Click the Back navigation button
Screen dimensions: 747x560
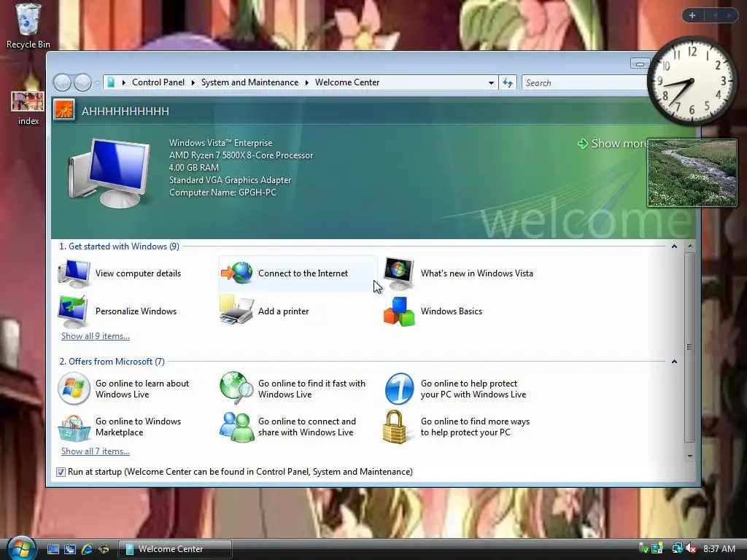click(62, 82)
